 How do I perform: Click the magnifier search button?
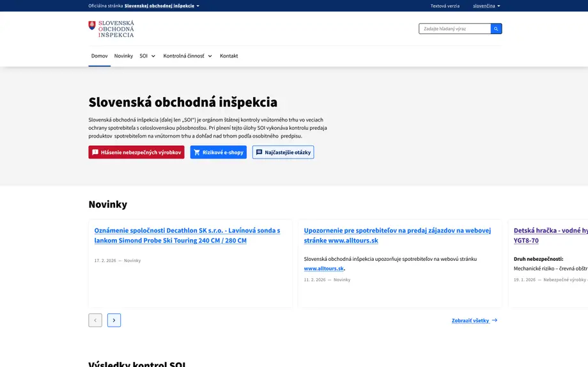[496, 29]
